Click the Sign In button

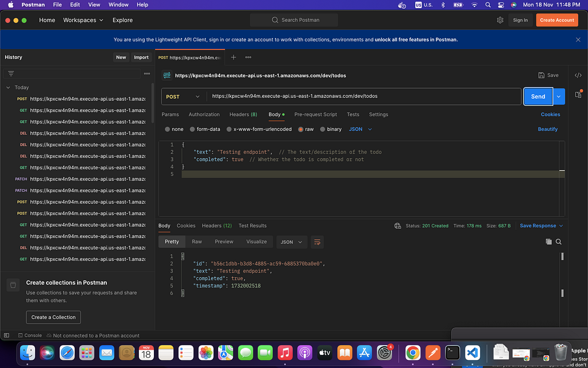pyautogui.click(x=520, y=20)
